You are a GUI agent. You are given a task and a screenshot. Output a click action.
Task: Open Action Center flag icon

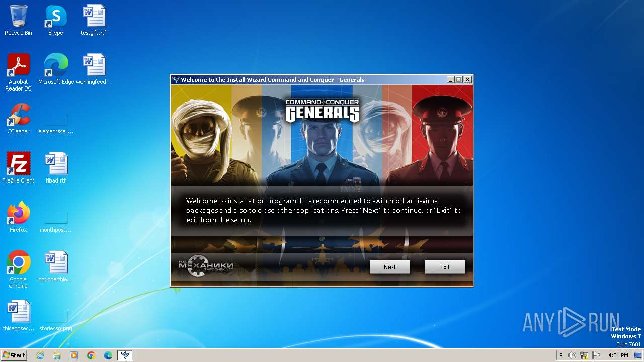(x=596, y=355)
